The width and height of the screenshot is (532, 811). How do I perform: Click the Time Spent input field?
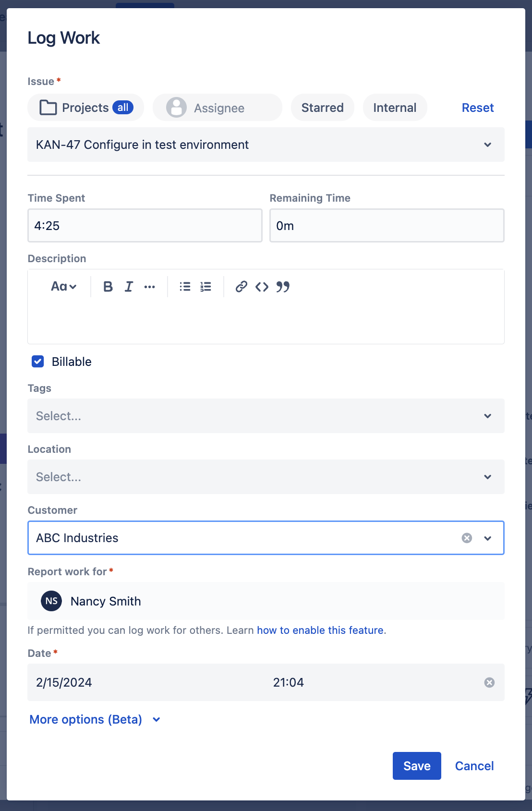coord(145,226)
